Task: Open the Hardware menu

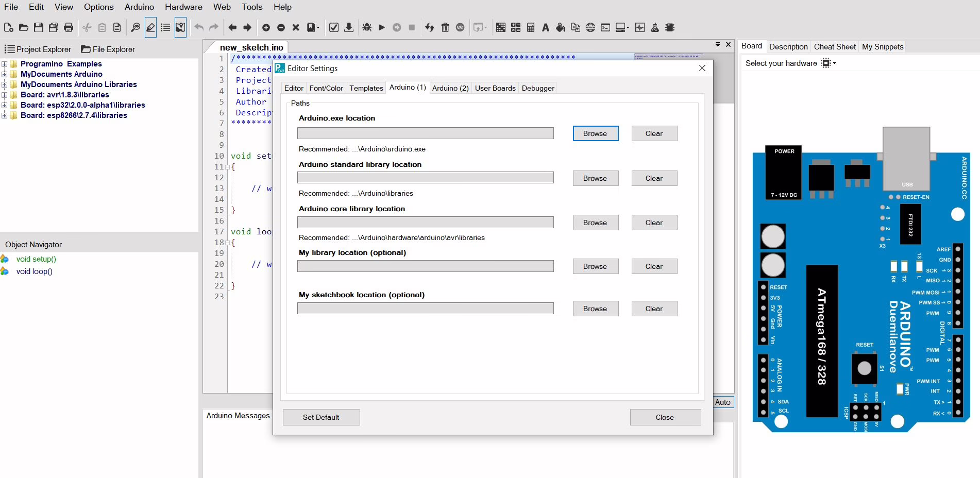Action: [183, 7]
